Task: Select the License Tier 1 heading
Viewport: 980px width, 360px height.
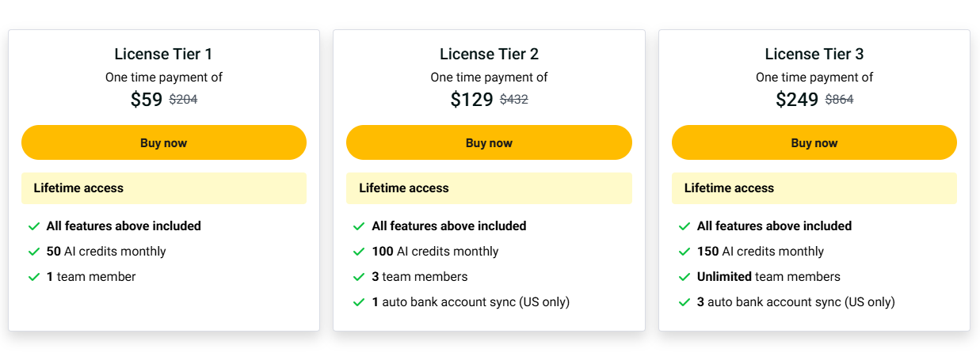Action: coord(164,54)
